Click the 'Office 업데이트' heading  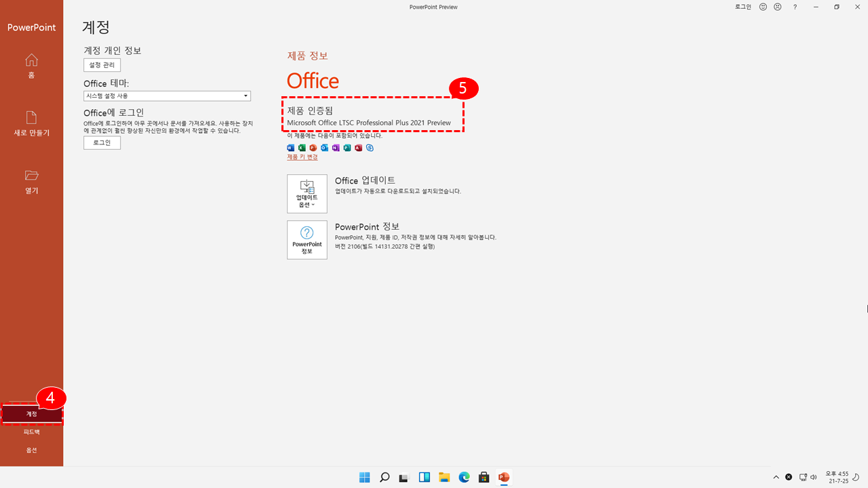tap(365, 180)
